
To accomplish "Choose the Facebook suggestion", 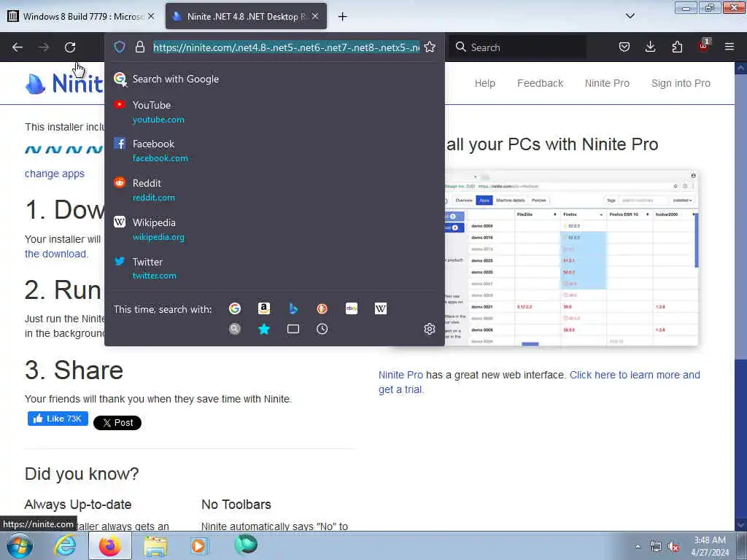I will click(x=274, y=150).
